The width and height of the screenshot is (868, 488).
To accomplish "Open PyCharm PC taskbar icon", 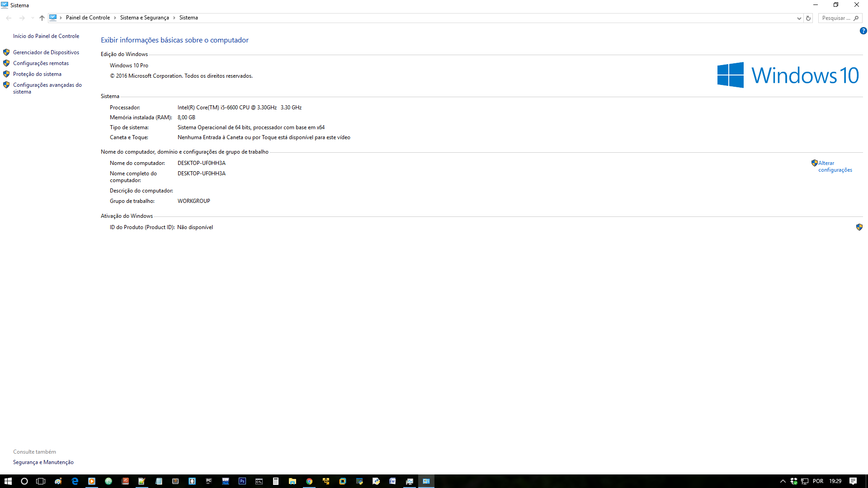I will pyautogui.click(x=209, y=481).
